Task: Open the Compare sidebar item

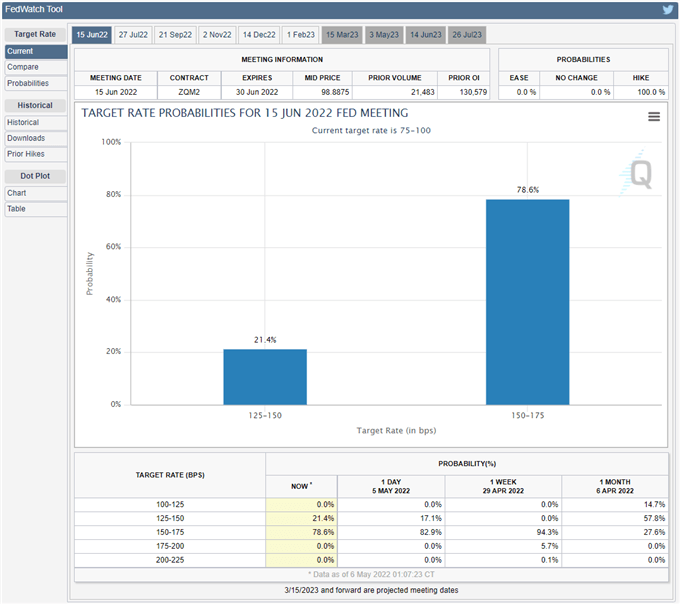Action: [x=36, y=67]
